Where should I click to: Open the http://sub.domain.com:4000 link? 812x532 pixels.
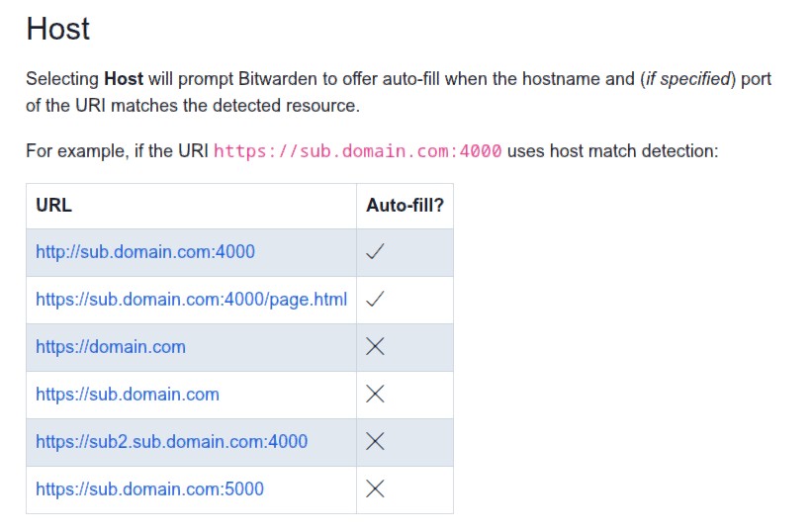point(145,252)
